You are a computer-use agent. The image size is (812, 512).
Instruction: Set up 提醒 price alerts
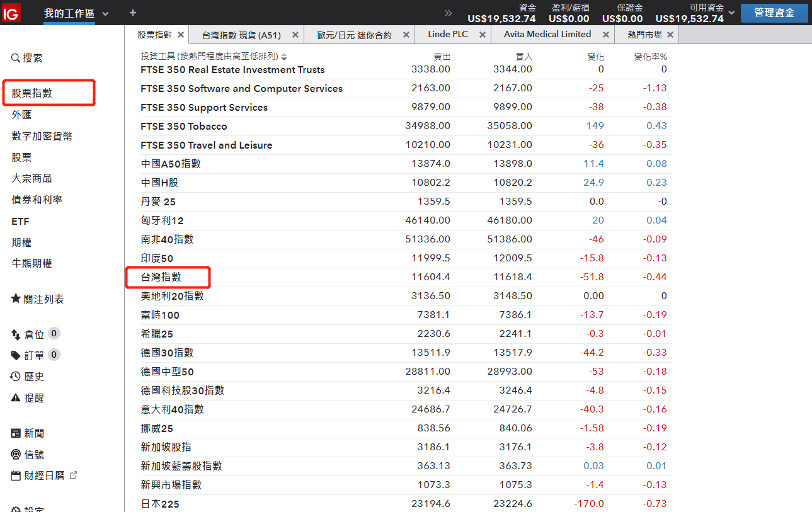tap(28, 397)
